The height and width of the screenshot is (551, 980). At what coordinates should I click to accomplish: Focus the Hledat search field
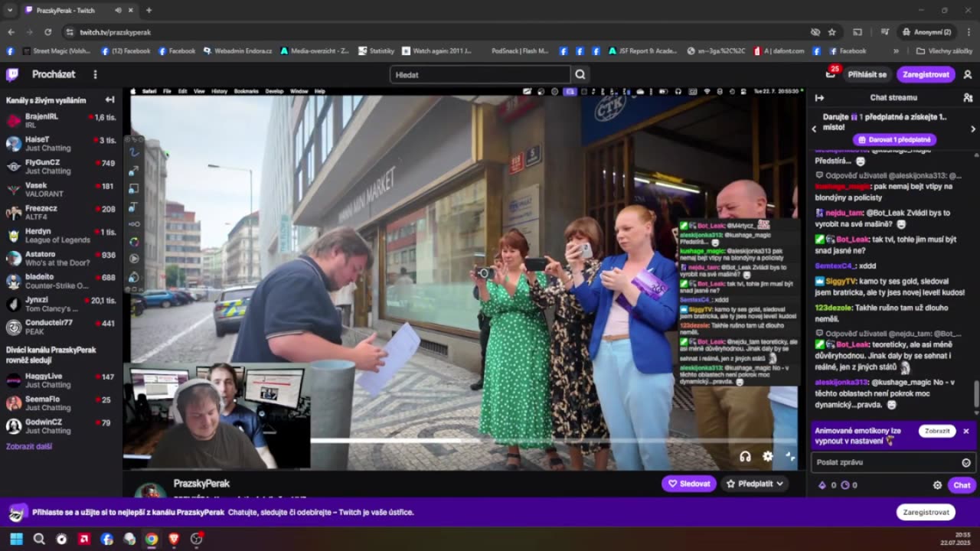point(480,74)
